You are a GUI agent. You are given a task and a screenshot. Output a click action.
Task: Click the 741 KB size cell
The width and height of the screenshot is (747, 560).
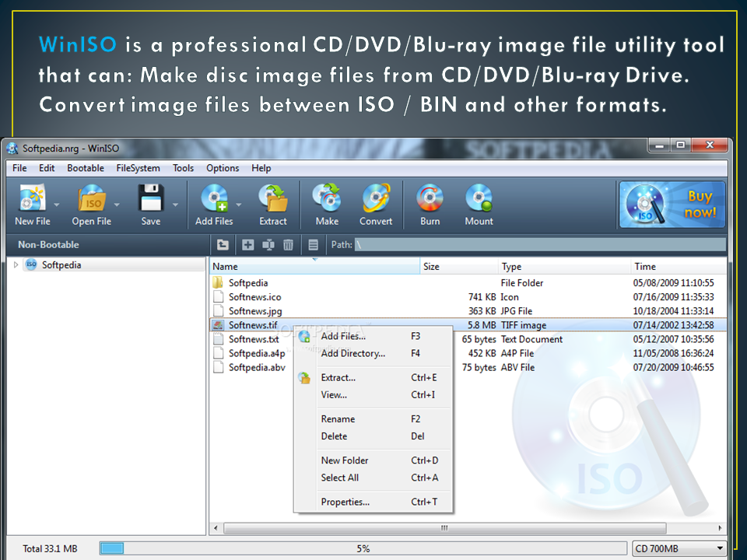[482, 297]
